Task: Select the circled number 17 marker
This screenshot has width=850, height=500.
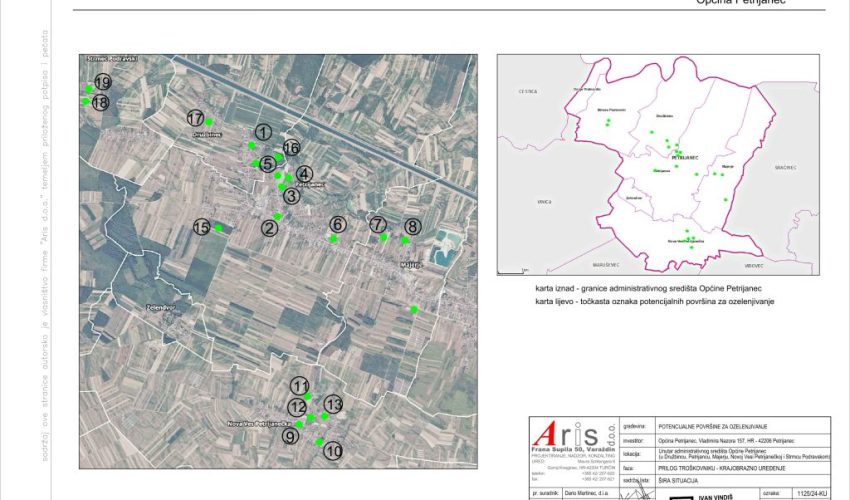Action: pyautogui.click(x=196, y=118)
